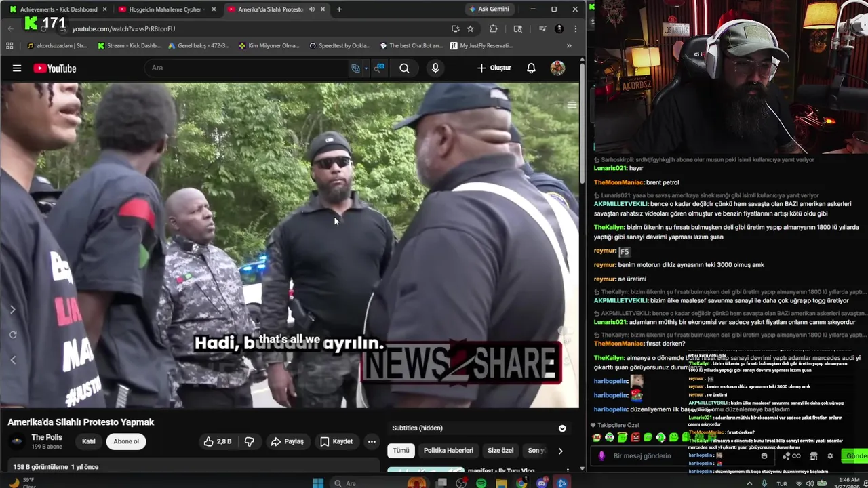Subscribe using the Abone ol button
Viewport: 868px width, 488px height.
tap(126, 441)
